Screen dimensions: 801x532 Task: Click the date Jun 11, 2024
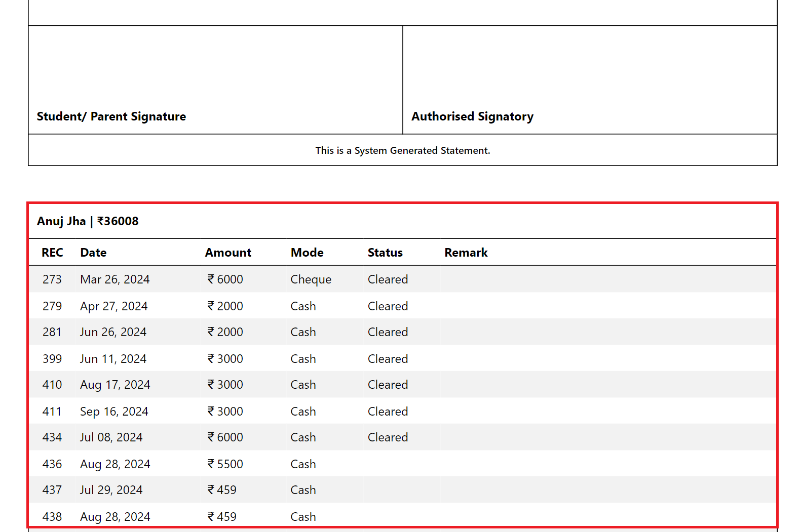[113, 359]
